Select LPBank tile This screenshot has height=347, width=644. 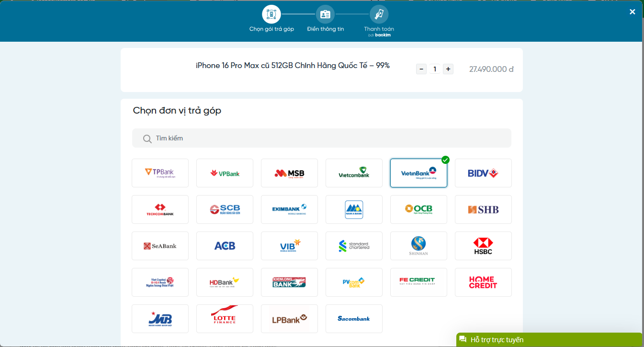click(x=289, y=319)
